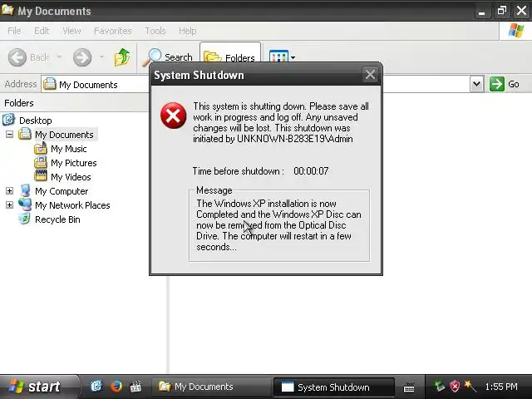
Task: Click the Back arrow toolbar button
Action: point(17,57)
